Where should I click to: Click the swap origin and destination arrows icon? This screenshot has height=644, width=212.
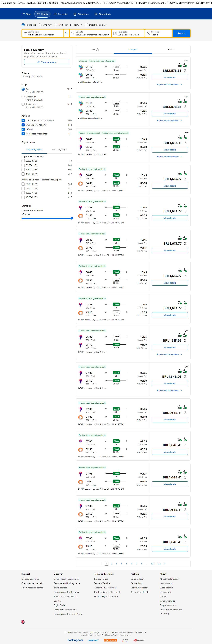pyautogui.click(x=67, y=33)
